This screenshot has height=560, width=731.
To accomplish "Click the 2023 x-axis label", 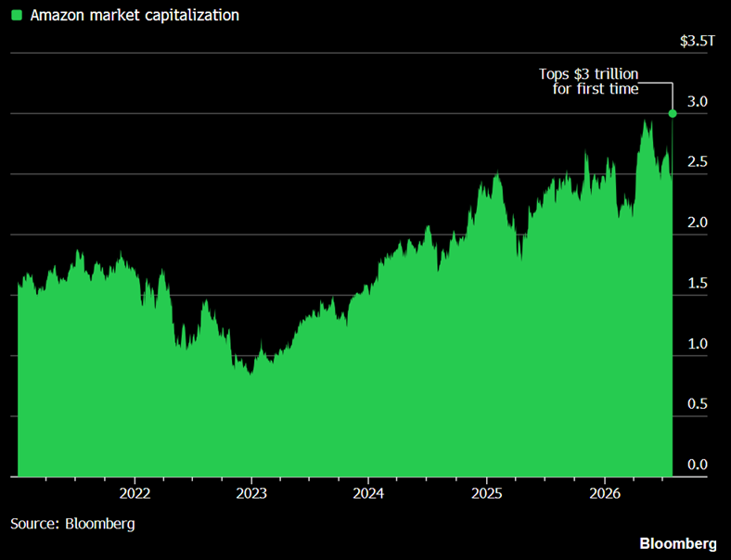I will tap(251, 493).
